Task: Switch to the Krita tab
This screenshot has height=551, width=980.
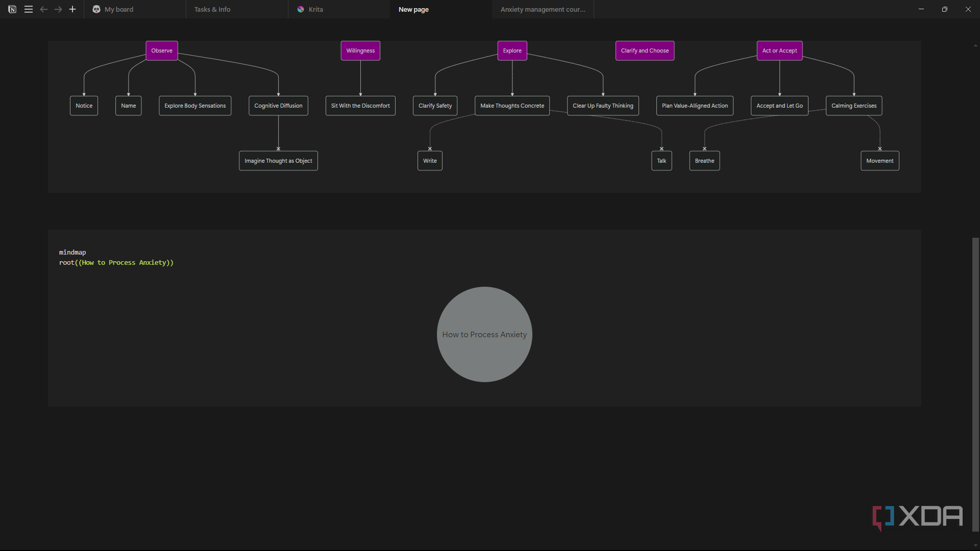Action: (339, 9)
